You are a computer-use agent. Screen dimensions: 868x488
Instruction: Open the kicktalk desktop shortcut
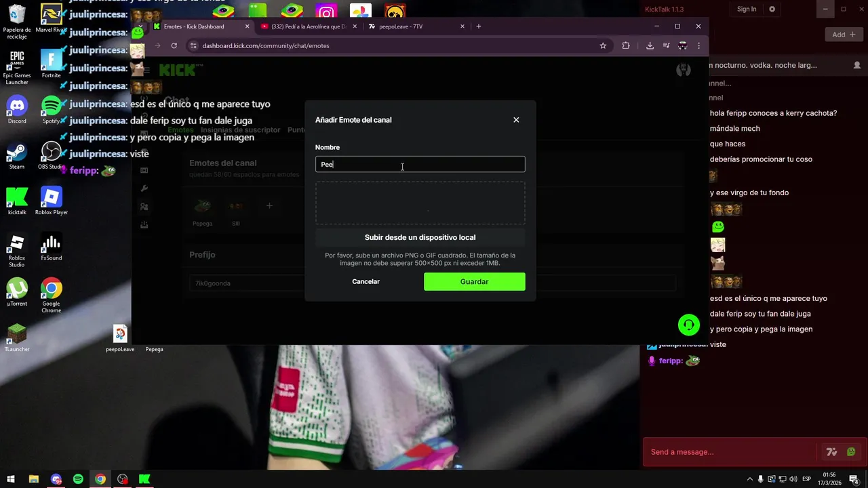[17, 201]
